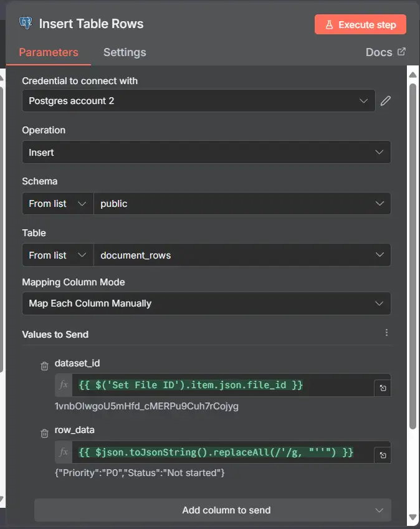Viewport: 420px width, 529px height.
Task: Switch to the Settings tab
Action: tap(124, 52)
